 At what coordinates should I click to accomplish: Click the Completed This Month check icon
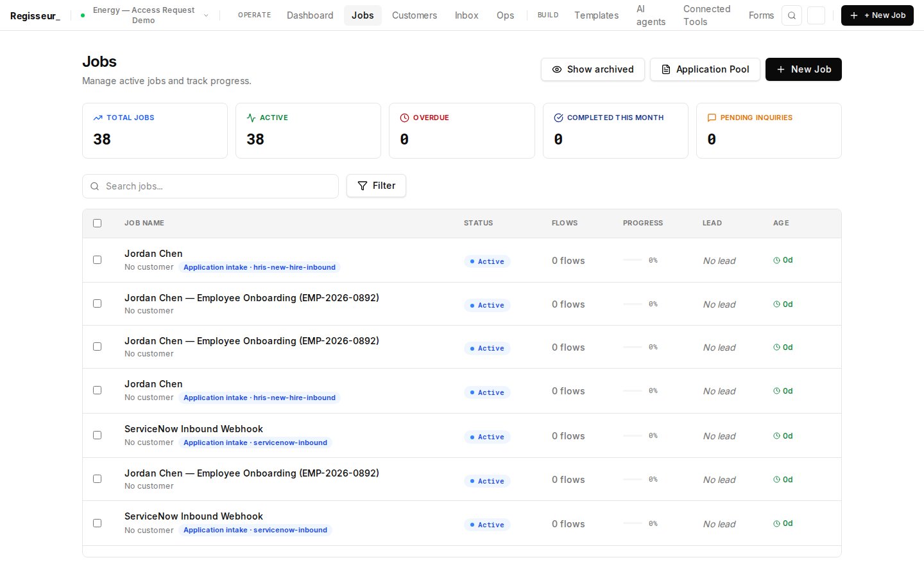point(559,118)
